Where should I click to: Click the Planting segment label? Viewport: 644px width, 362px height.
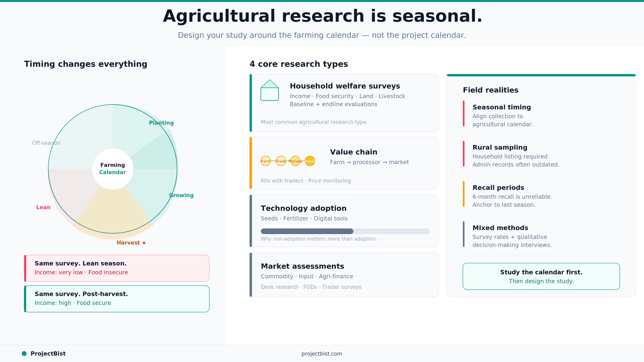pos(161,123)
